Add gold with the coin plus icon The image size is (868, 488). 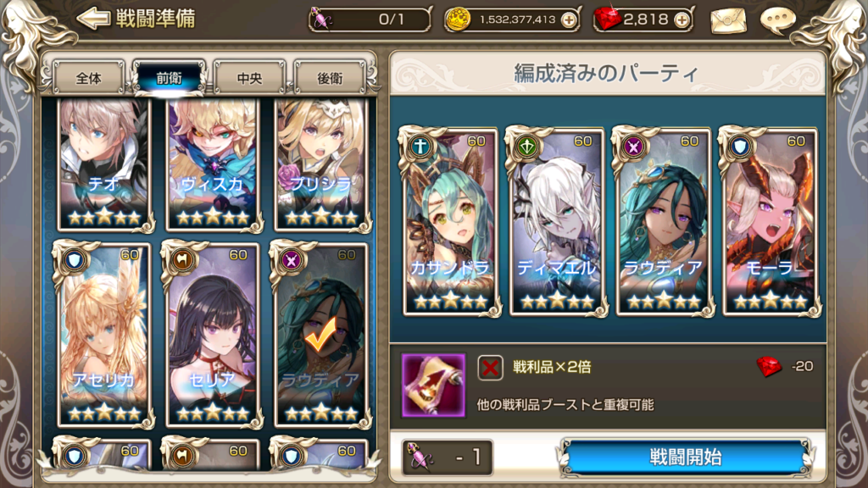click(x=569, y=20)
